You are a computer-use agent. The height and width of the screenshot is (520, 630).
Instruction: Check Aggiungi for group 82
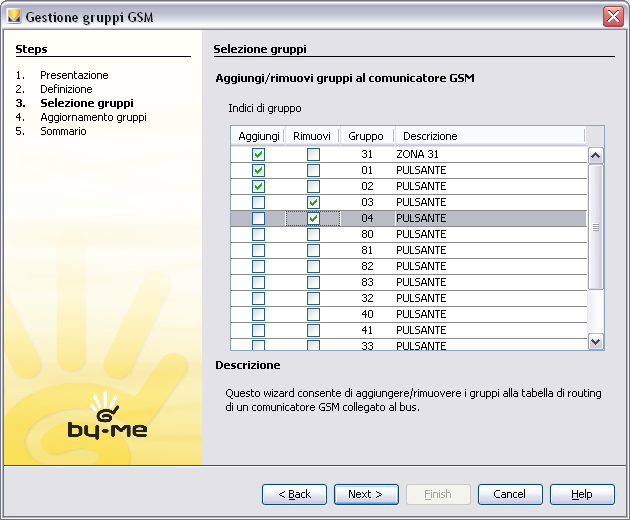[258, 266]
